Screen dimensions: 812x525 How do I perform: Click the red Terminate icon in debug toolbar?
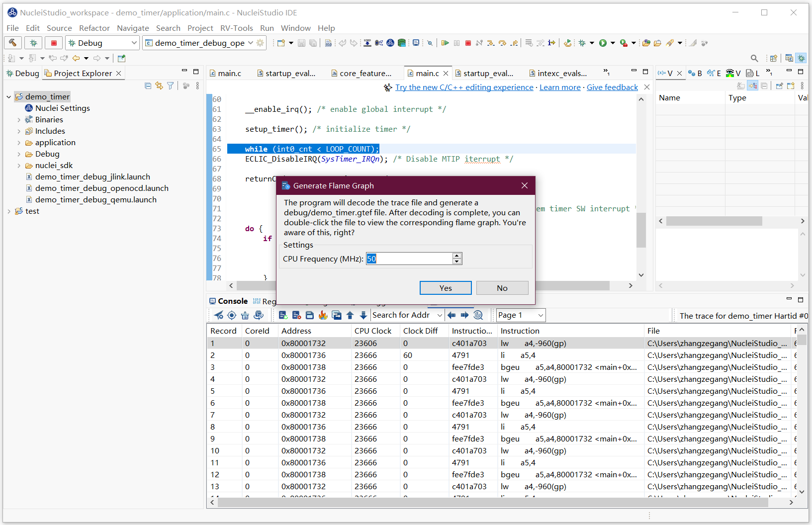(468, 43)
